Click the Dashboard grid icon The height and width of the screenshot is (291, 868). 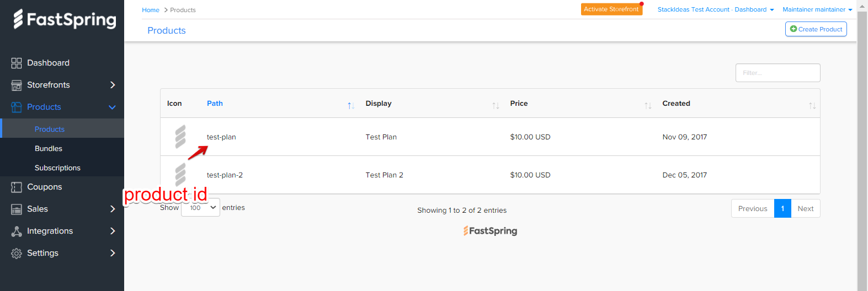click(17, 63)
